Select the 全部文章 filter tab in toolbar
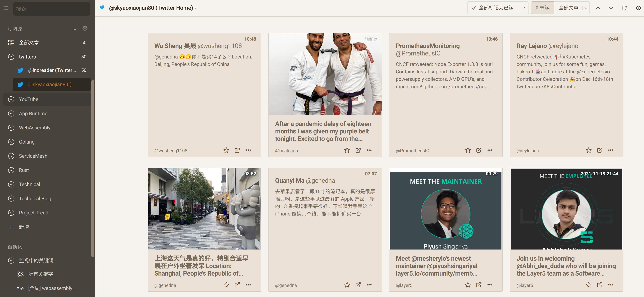This screenshot has height=297, width=644. pos(568,8)
